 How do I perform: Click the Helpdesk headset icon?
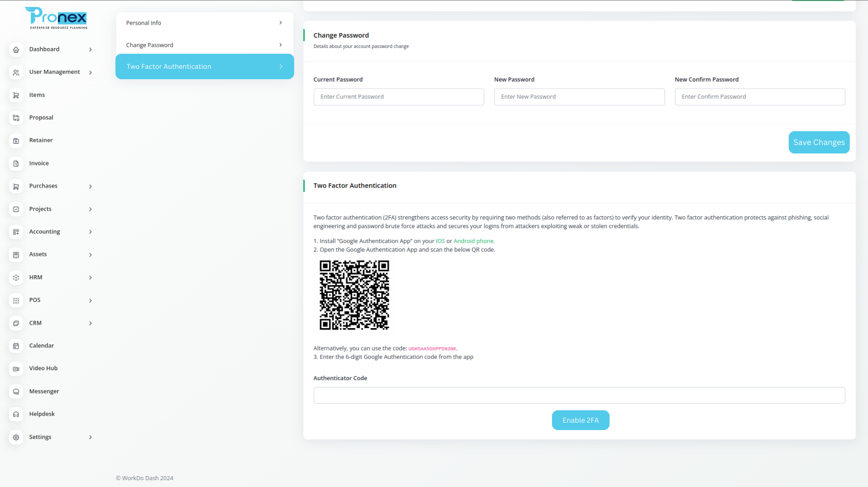click(16, 414)
